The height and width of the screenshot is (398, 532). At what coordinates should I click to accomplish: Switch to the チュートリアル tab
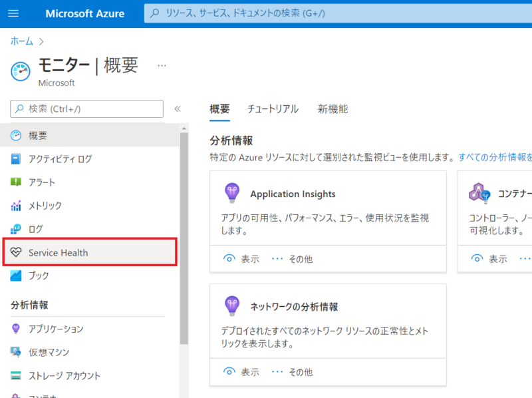pos(273,109)
